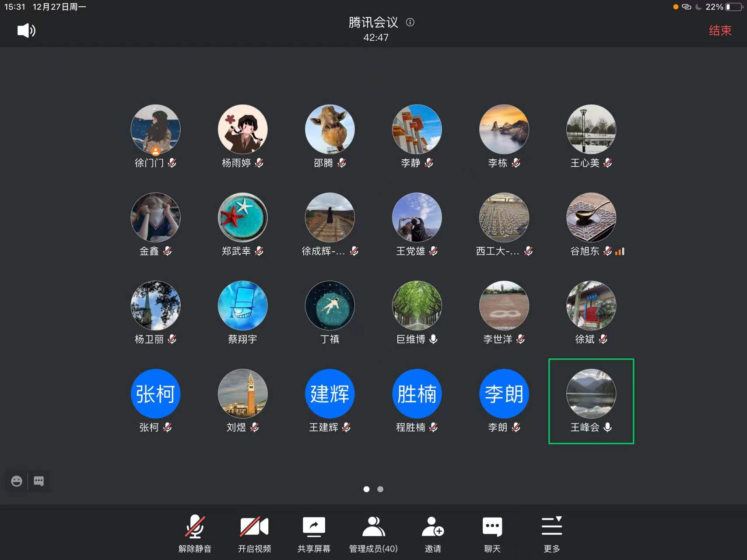Image resolution: width=747 pixels, height=560 pixels.
Task: Unmute microphone via 解除静音
Action: click(195, 533)
